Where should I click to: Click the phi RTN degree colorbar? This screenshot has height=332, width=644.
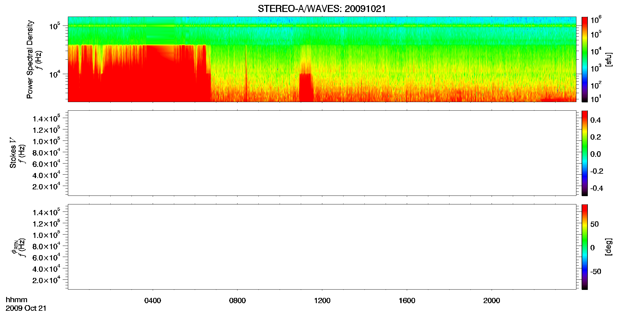tap(585, 247)
